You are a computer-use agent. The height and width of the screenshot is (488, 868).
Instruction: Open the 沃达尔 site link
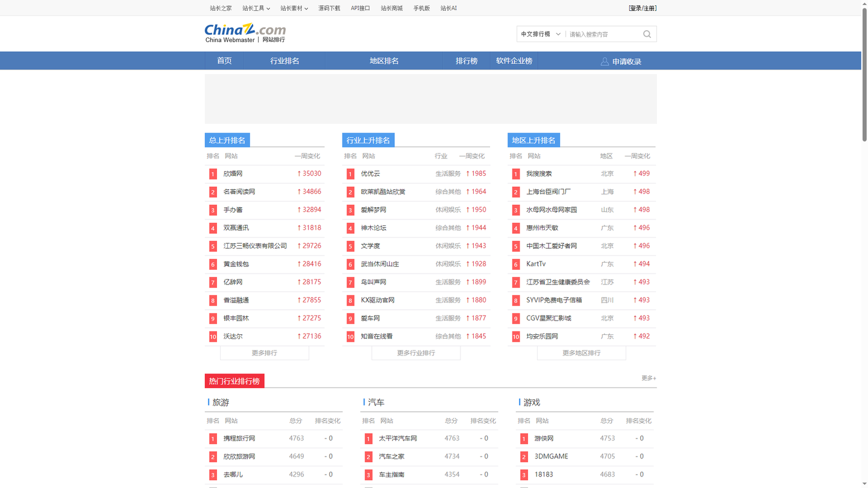(x=233, y=336)
